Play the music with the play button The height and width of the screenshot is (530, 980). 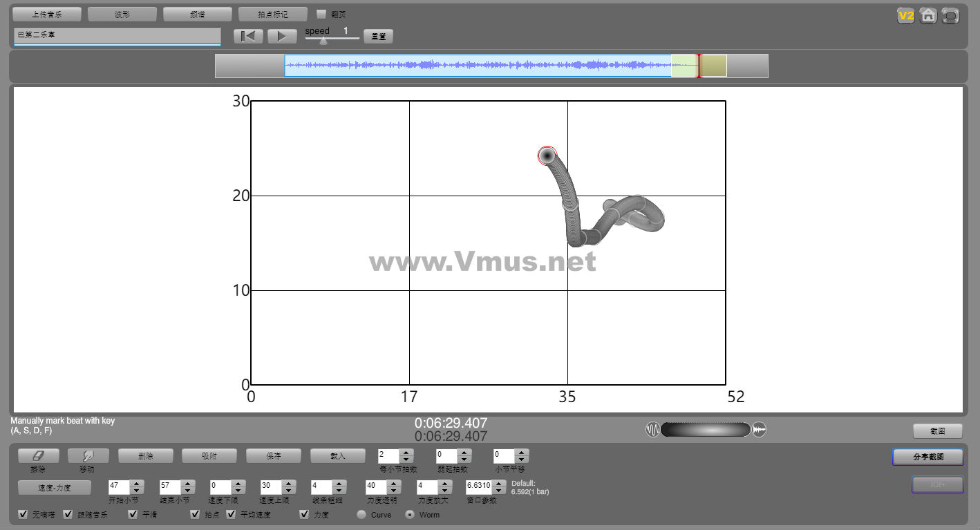pos(282,36)
